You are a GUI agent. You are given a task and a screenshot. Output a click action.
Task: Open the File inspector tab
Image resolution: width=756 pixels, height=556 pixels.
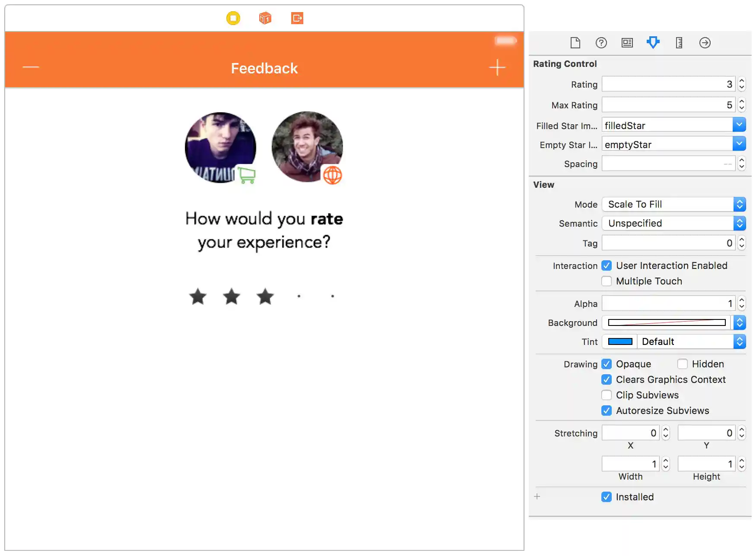coord(575,43)
